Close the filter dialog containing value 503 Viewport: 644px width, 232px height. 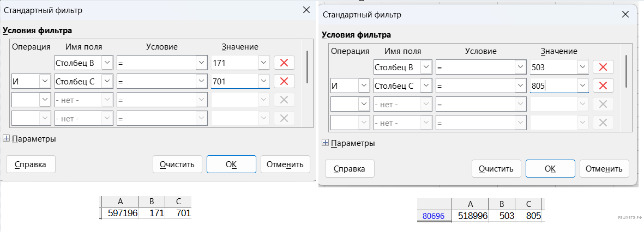pyautogui.click(x=624, y=15)
